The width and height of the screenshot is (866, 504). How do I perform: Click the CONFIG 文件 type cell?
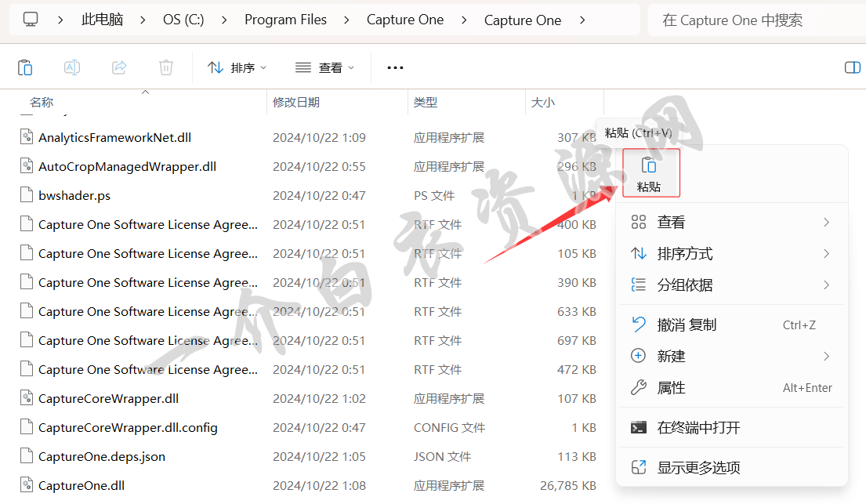click(x=449, y=428)
